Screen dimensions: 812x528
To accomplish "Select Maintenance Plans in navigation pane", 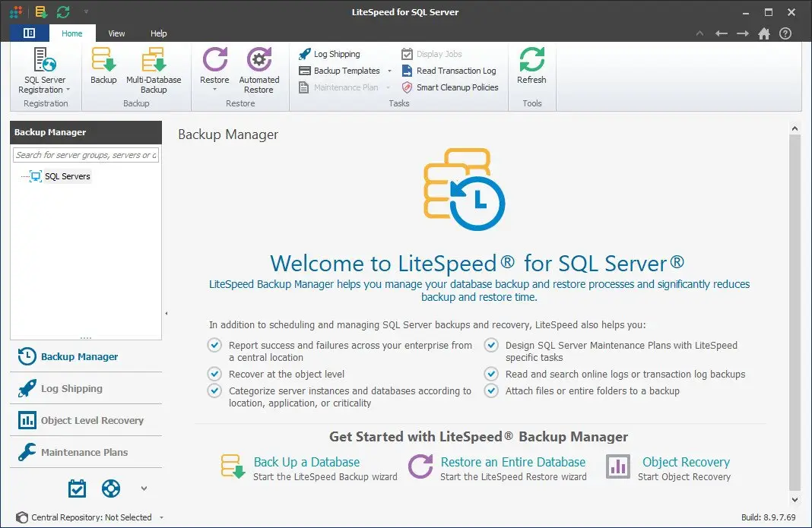I will (x=86, y=453).
